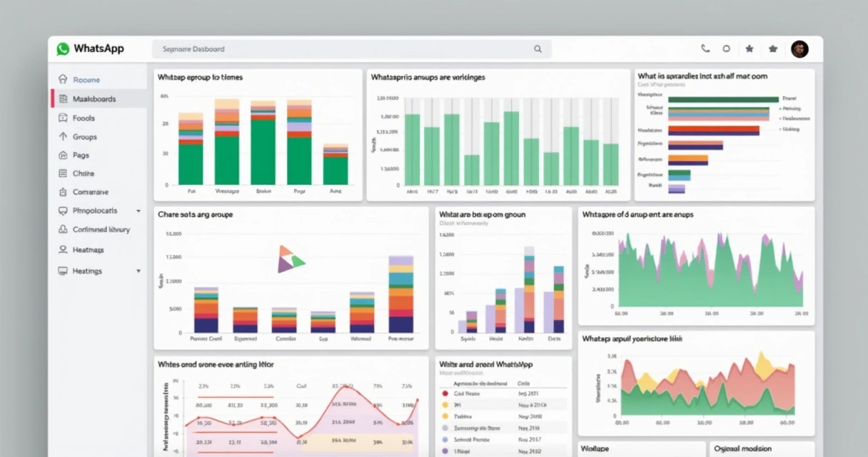This screenshot has height=457, width=868.
Task: Click the purple legend dot in table's last row
Action: click(x=445, y=451)
